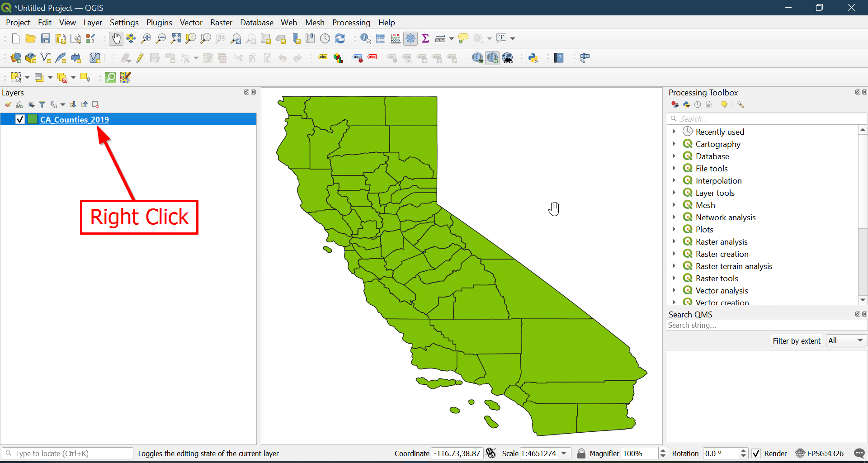Screen dimensions: 868x463
Task: Open the Python Console icon
Action: pos(533,58)
